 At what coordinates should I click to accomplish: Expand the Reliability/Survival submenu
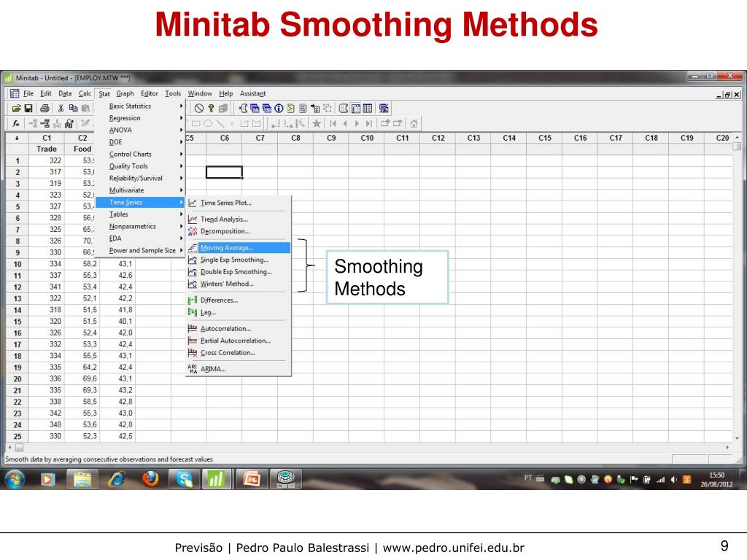pos(140,178)
